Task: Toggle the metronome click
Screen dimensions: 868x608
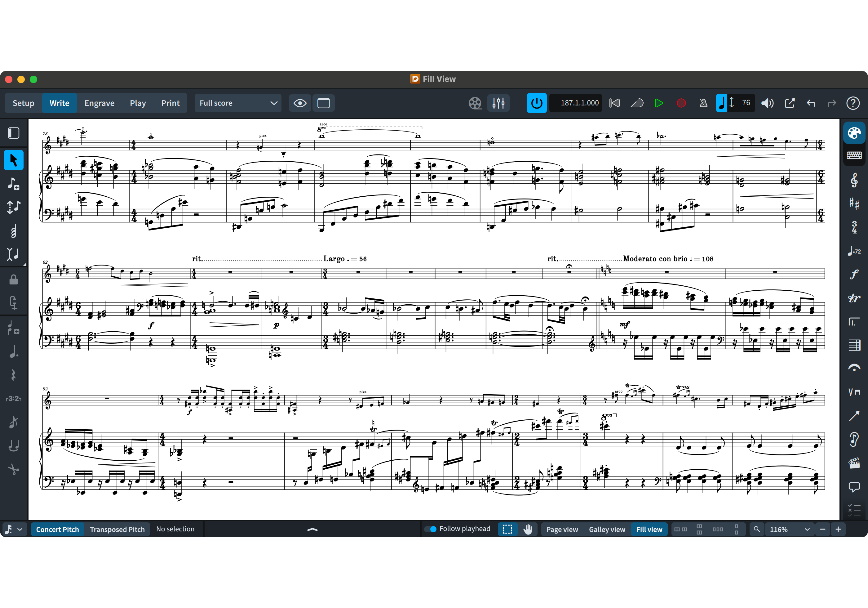Action: pos(703,103)
